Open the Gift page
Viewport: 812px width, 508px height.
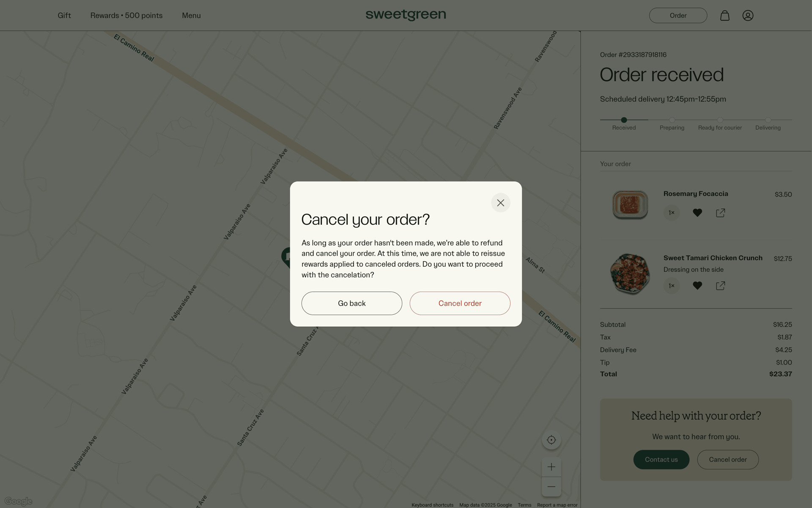[x=64, y=16]
